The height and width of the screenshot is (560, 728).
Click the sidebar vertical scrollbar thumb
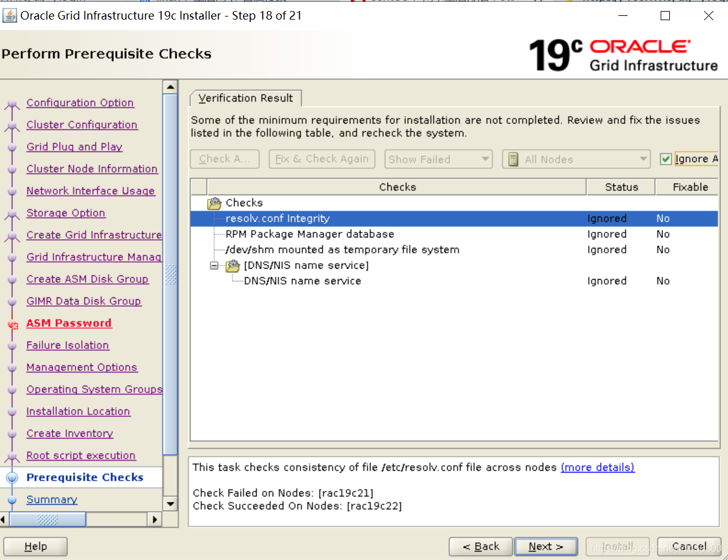(170, 274)
